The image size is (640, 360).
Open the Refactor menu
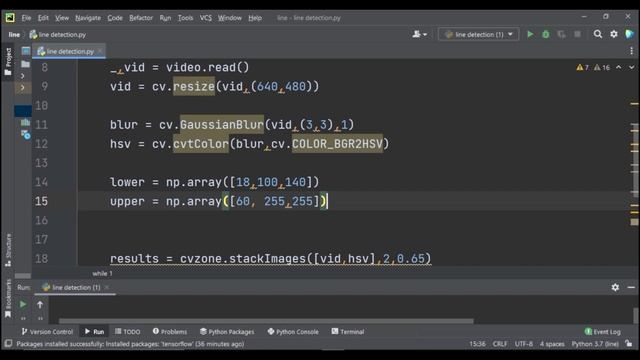tap(141, 18)
